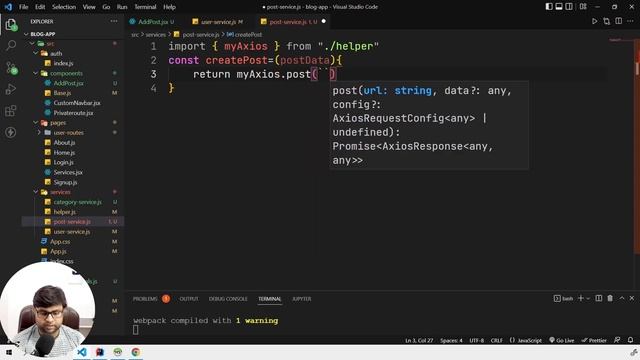Click the Run code play icon

tap(595, 21)
